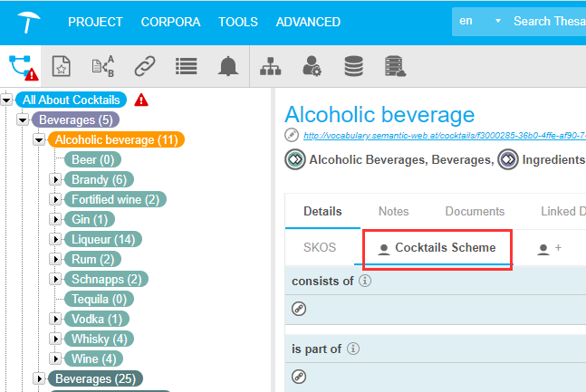Switch to the Notes tab
Image resolution: width=586 pixels, height=392 pixels.
393,212
